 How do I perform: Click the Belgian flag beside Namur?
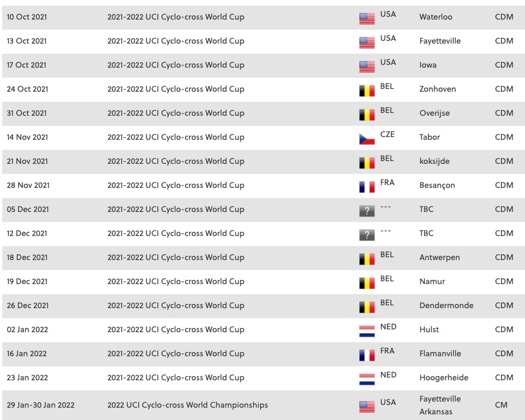tap(367, 283)
